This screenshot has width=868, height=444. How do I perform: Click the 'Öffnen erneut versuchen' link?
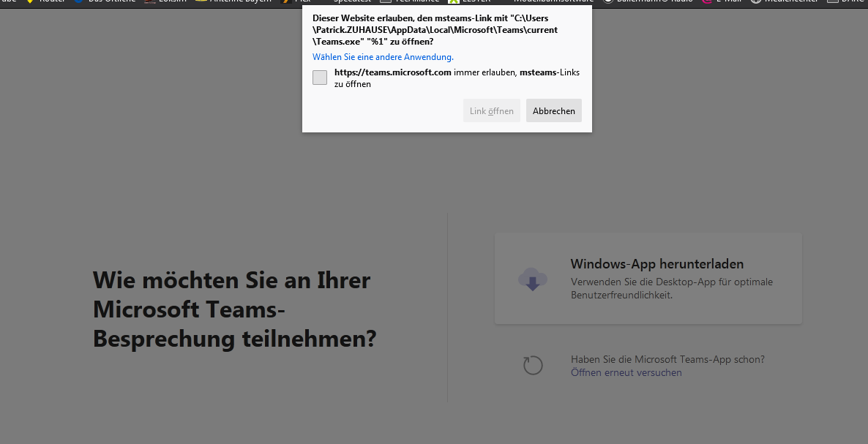626,373
